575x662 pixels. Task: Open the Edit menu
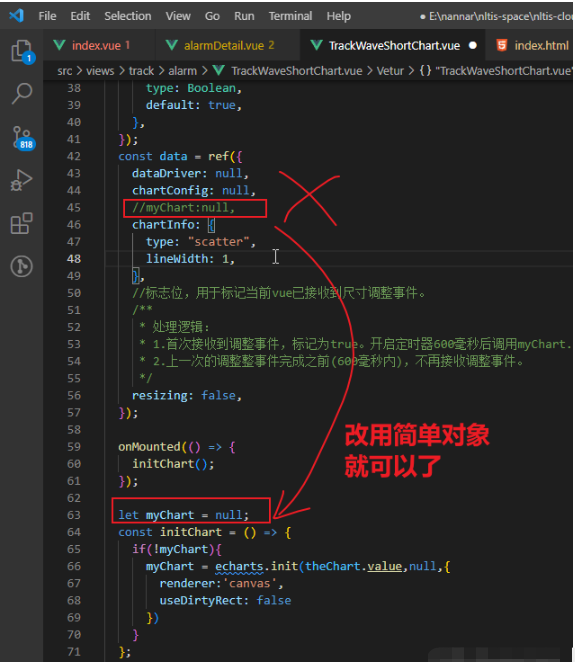80,16
